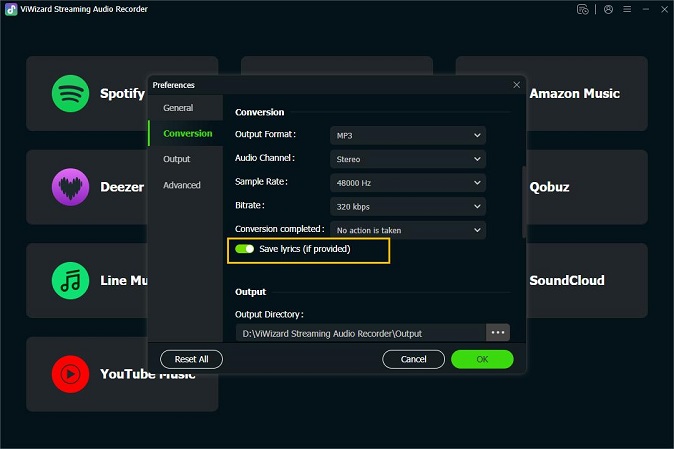Screen dimensions: 674x449
Task: Open the Line Music note icon
Action: (x=70, y=281)
